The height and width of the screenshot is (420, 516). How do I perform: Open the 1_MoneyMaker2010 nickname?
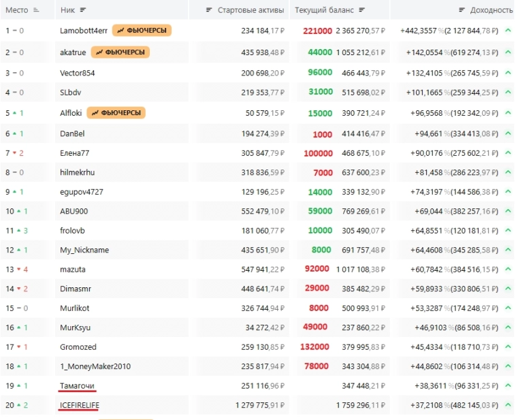[x=95, y=366]
